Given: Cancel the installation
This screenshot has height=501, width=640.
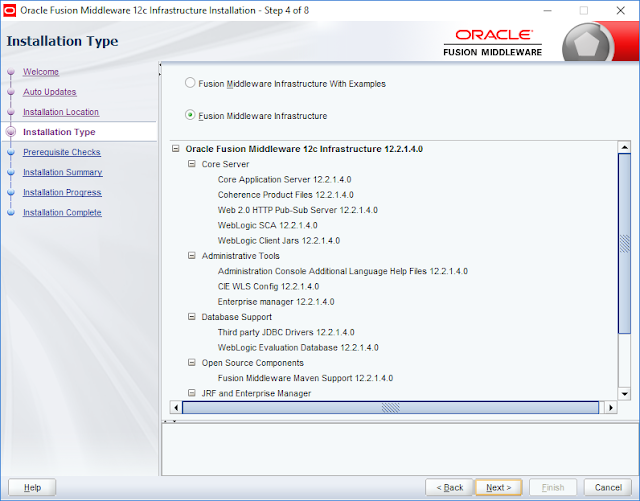Looking at the screenshot, I should pyautogui.click(x=608, y=488).
